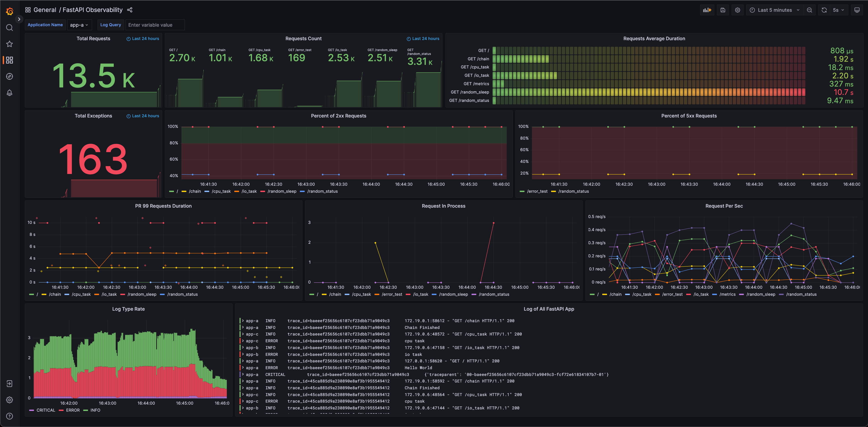Open PR 99 Requests Duration panel menu

click(x=164, y=206)
